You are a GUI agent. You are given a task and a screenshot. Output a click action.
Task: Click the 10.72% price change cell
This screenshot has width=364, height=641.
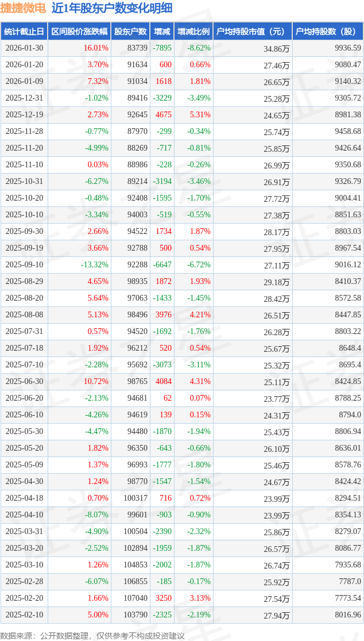[x=96, y=382]
